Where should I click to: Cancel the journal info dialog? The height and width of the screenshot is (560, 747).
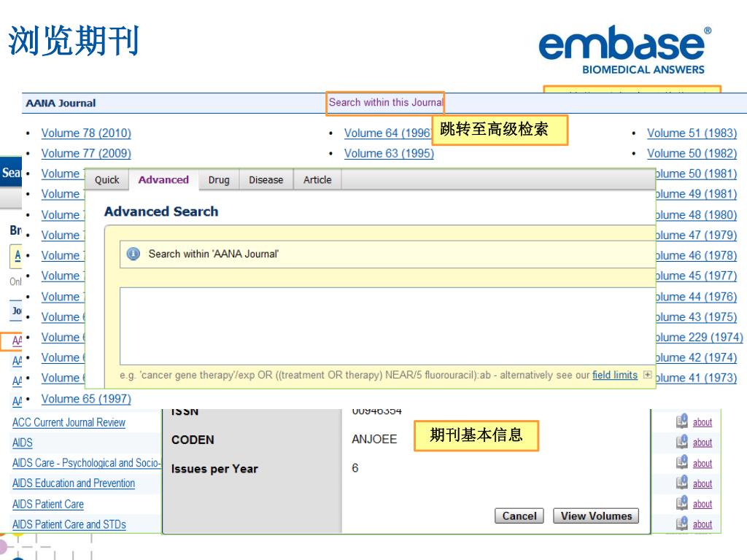pos(519,516)
